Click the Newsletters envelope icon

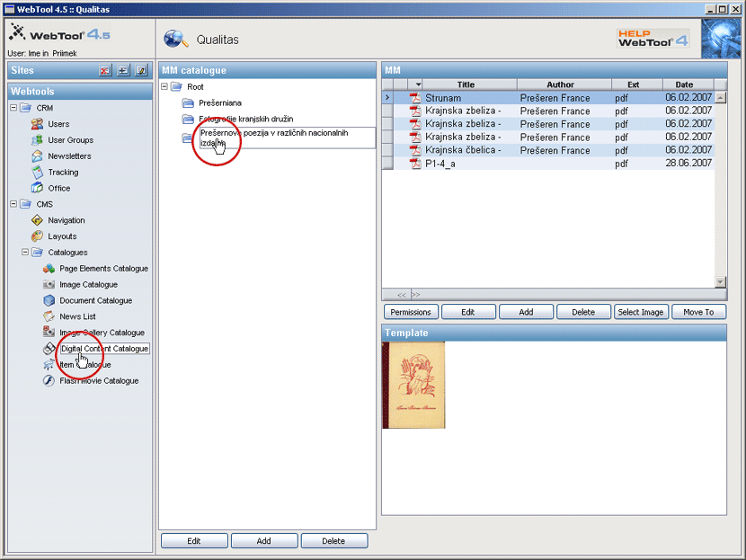tap(37, 156)
